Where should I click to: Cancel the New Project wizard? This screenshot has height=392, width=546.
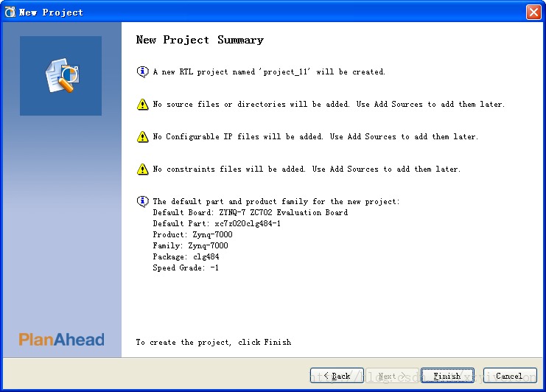click(x=510, y=376)
